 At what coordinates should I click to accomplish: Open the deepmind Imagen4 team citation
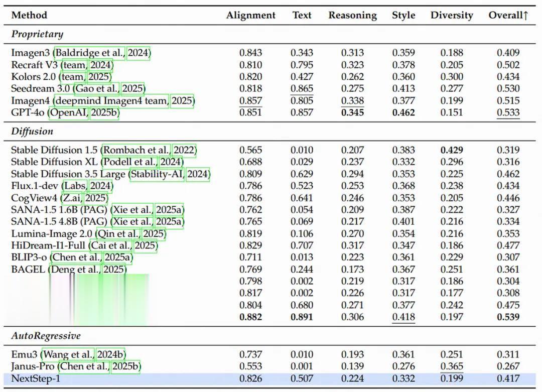111,100
